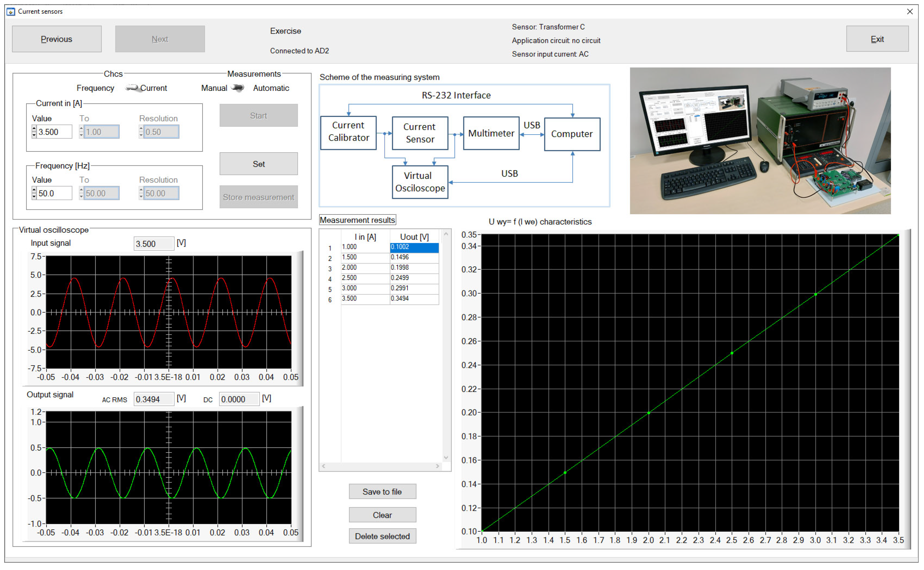Increment the Current in [A] value stepper
This screenshot has height=570, width=924.
point(34,129)
